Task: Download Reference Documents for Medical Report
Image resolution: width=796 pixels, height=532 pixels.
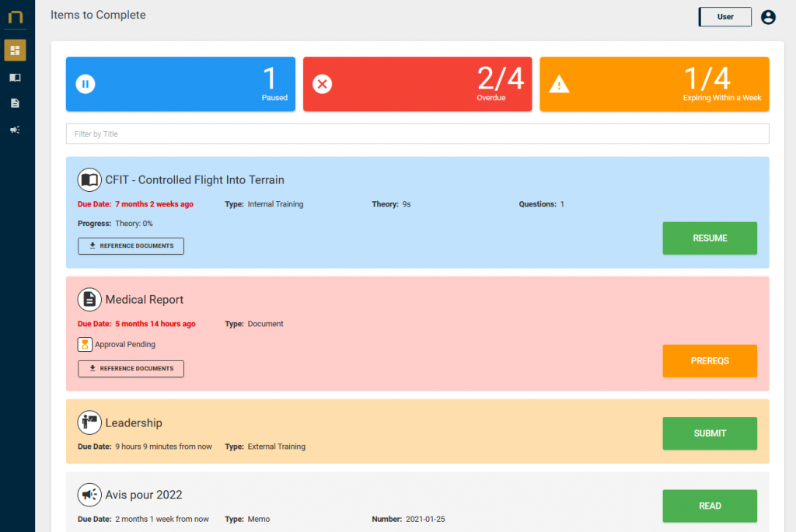Action: point(131,369)
